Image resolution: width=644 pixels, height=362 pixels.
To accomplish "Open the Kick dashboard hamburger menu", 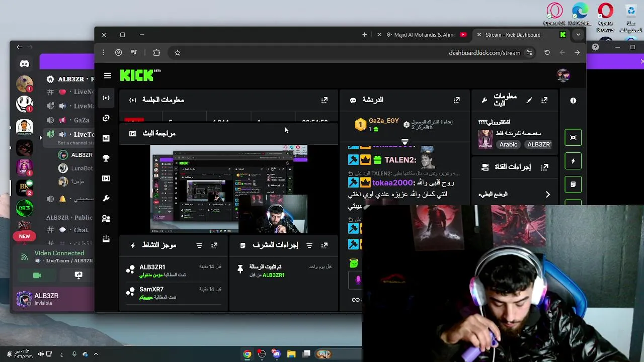I will coord(108,76).
